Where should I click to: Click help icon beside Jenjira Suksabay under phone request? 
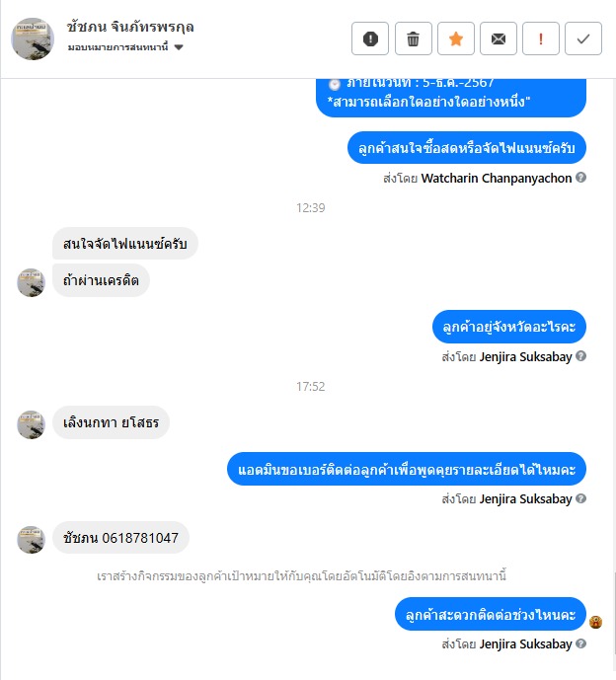[580, 498]
